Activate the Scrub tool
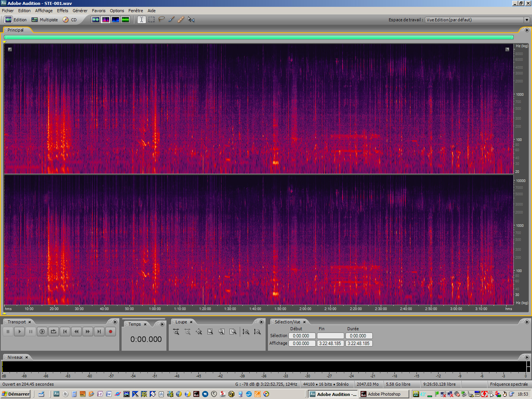 (191, 19)
